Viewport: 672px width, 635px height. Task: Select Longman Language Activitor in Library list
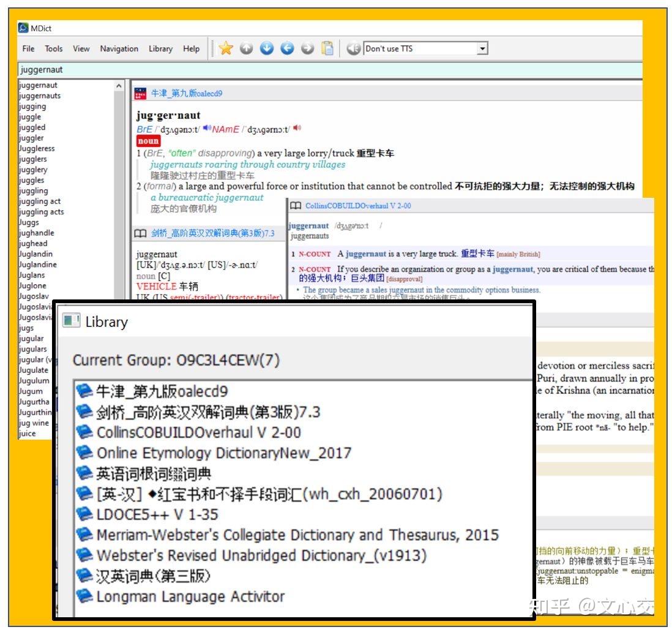(x=191, y=596)
